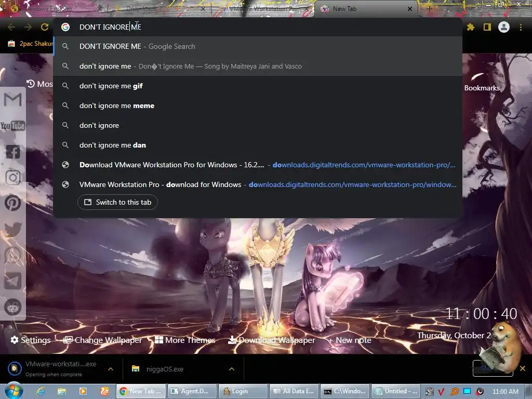Screen dimensions: 532x399
Task: Click the Google icon in the address bar
Action: pyautogui.click(x=65, y=27)
